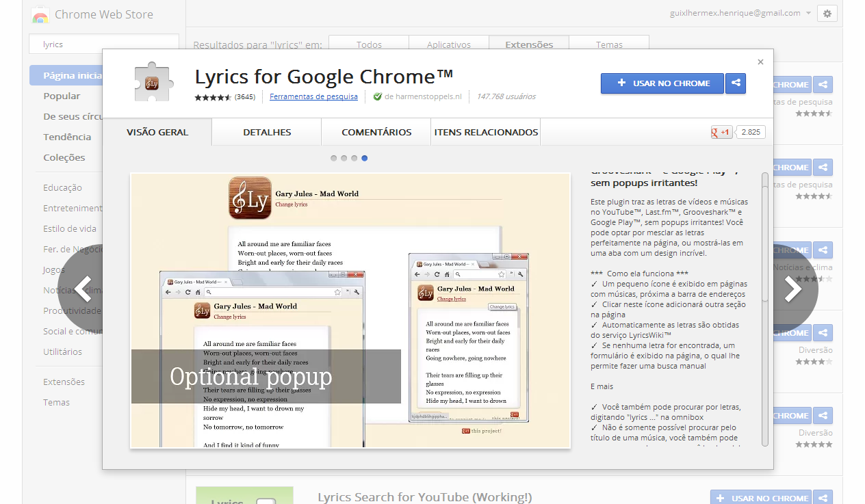Click the lyrics search input field
865x504 pixels.
click(x=104, y=44)
